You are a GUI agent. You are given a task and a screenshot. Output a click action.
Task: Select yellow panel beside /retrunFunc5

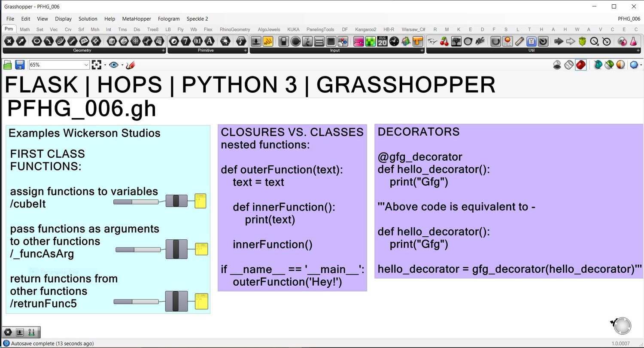[202, 301]
